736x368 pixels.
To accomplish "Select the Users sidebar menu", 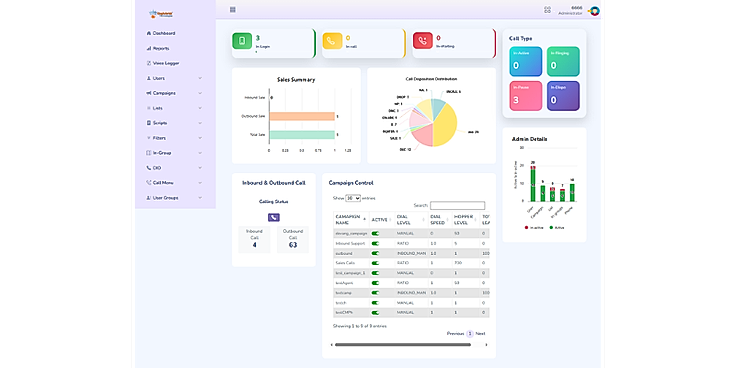I will coord(159,78).
